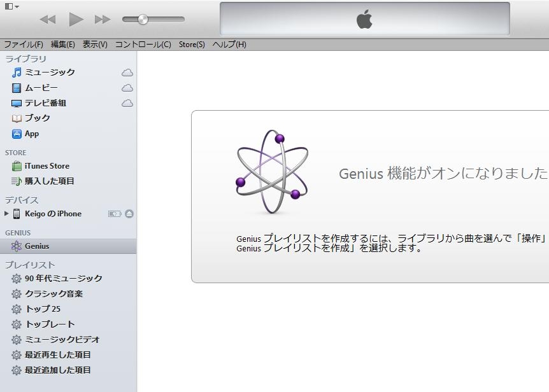Click the iPhone battery status icon
Image resolution: width=549 pixels, height=392 pixels.
click(x=115, y=214)
